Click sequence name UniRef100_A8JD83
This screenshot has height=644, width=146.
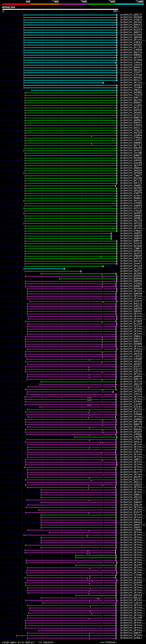tap(131, 273)
